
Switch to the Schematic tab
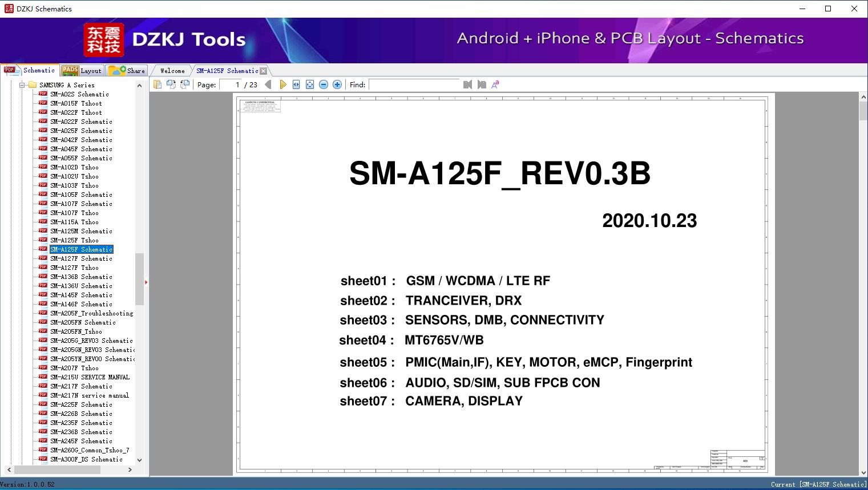[30, 70]
